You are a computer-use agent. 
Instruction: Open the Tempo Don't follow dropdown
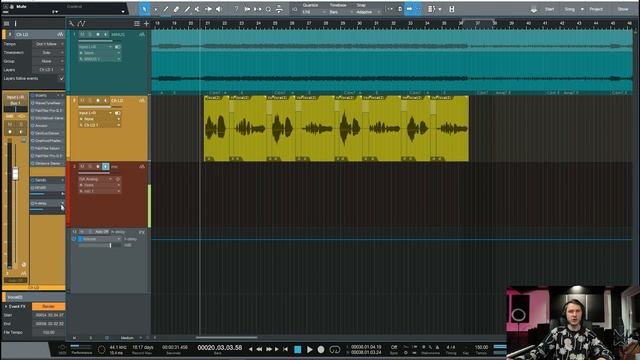coord(48,44)
